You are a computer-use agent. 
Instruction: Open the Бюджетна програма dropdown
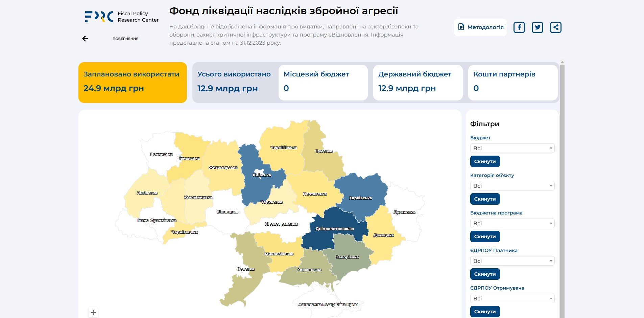coord(512,223)
